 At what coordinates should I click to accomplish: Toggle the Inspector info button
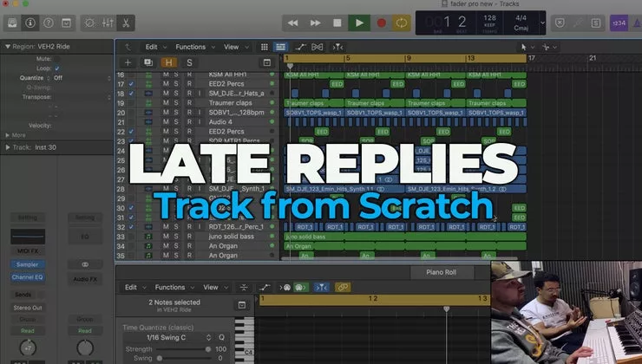tap(30, 23)
